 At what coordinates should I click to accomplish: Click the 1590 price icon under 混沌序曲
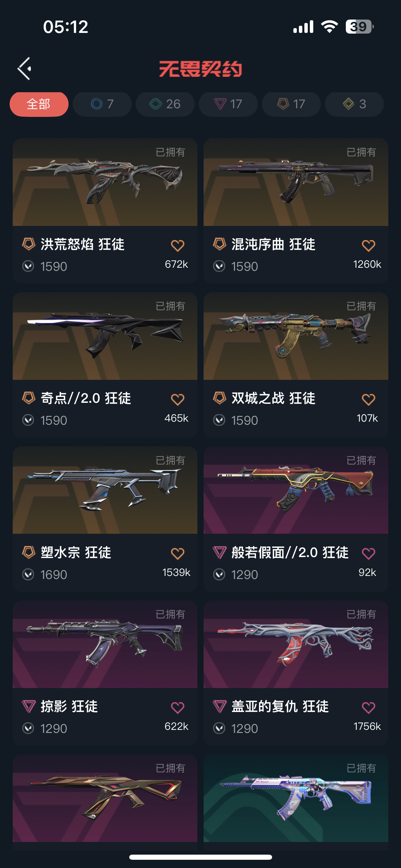point(219,266)
